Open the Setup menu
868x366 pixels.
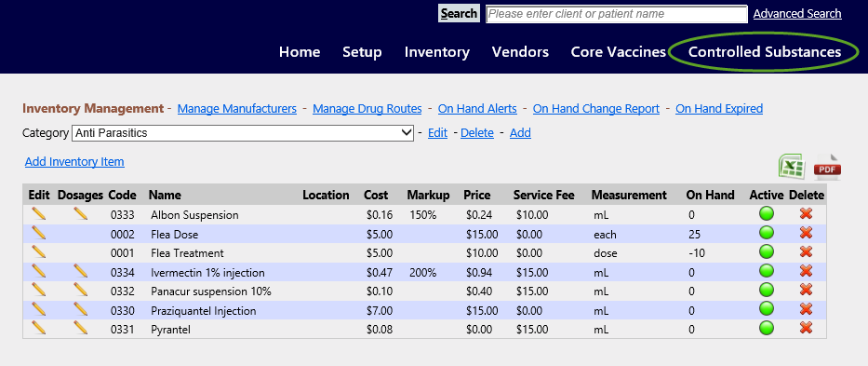click(362, 52)
